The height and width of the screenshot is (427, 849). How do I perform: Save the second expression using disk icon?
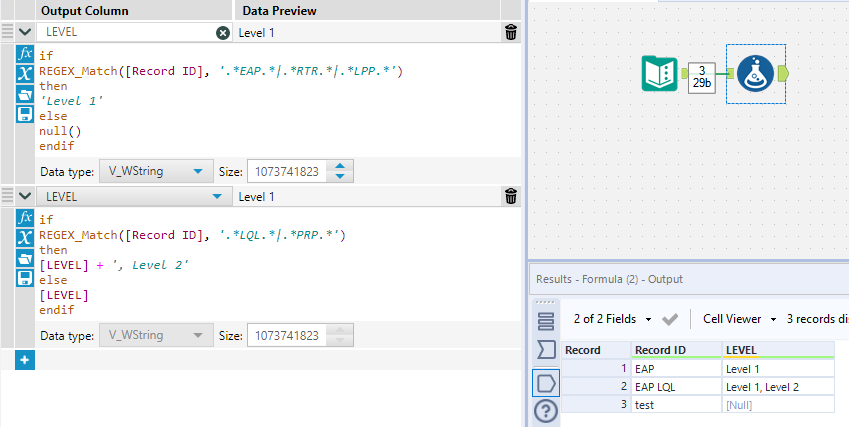26,278
